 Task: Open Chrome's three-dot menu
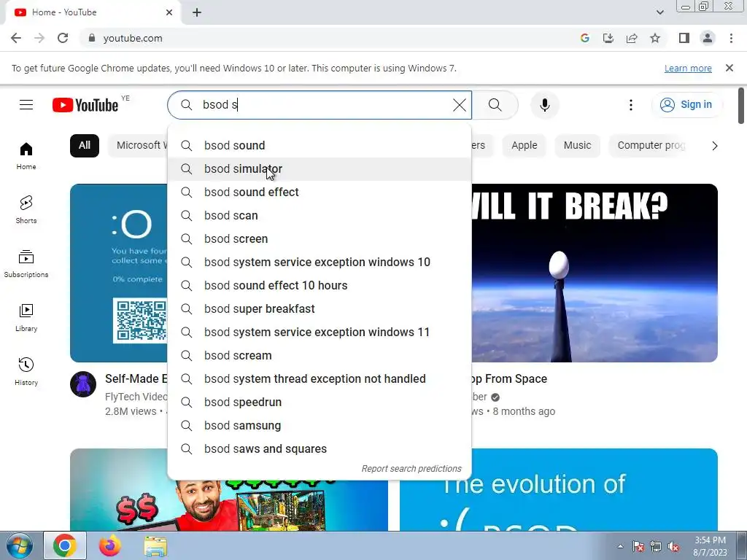(731, 38)
